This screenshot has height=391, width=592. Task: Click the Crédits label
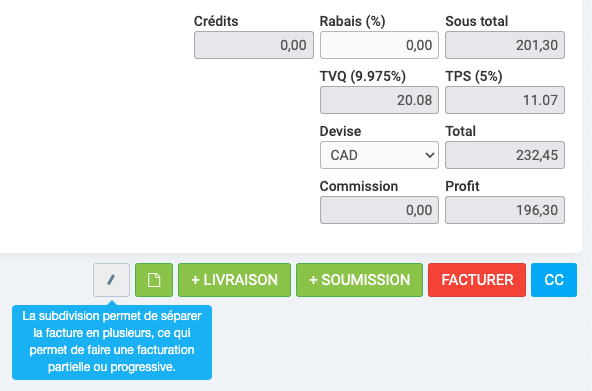[x=216, y=21]
